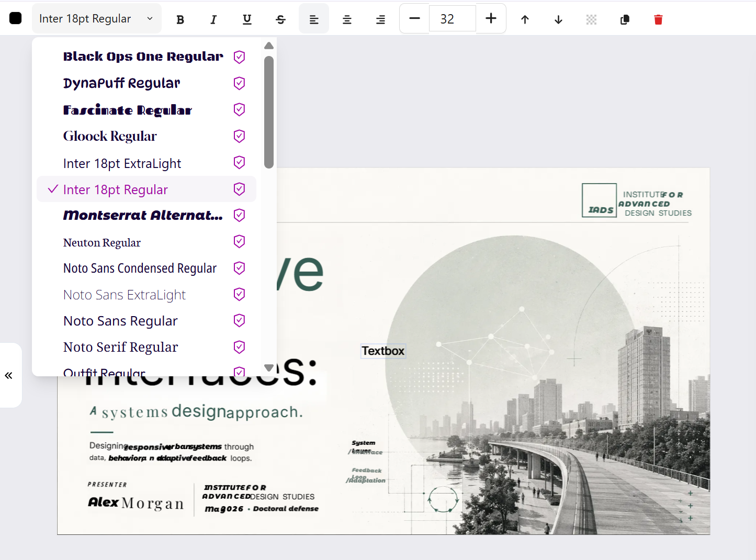Align text to the left
The image size is (756, 560).
click(314, 19)
